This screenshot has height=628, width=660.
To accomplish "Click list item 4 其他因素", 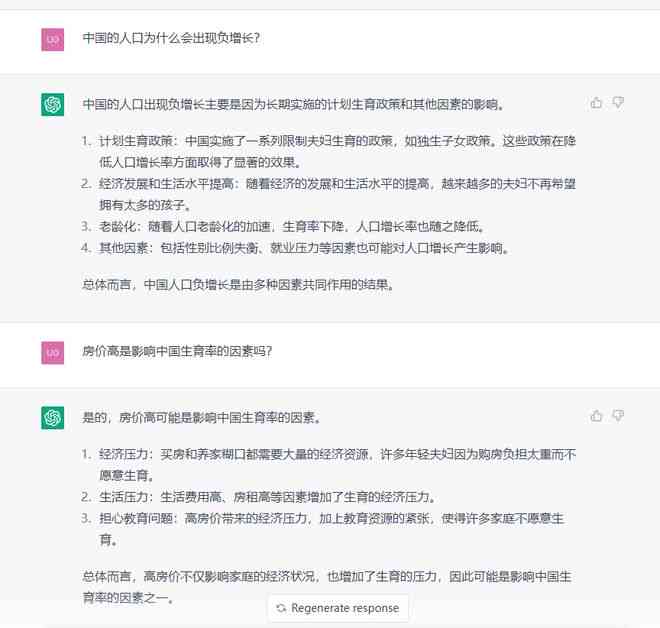I will pyautogui.click(x=296, y=248).
